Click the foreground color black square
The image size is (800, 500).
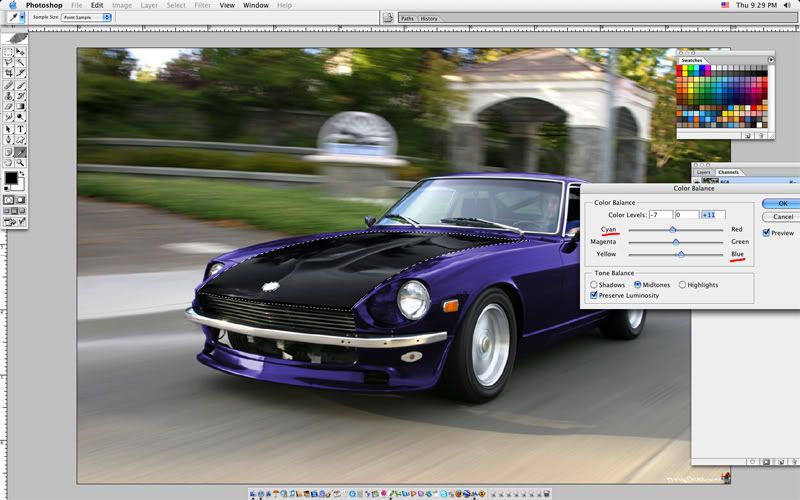coord(11,178)
